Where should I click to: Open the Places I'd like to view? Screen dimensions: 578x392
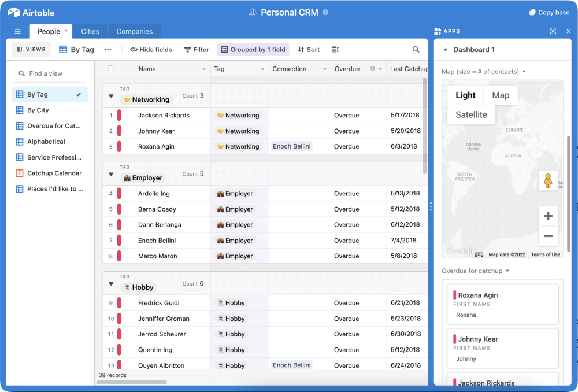pyautogui.click(x=49, y=189)
